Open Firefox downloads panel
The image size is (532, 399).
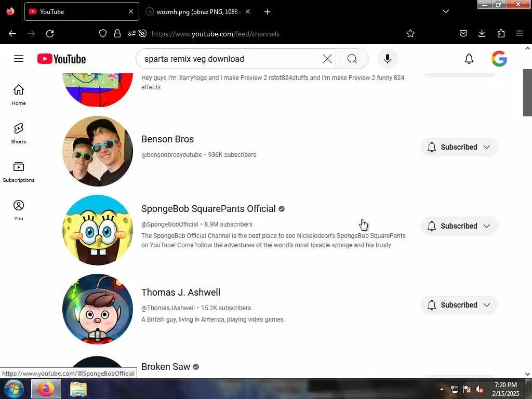[482, 33]
